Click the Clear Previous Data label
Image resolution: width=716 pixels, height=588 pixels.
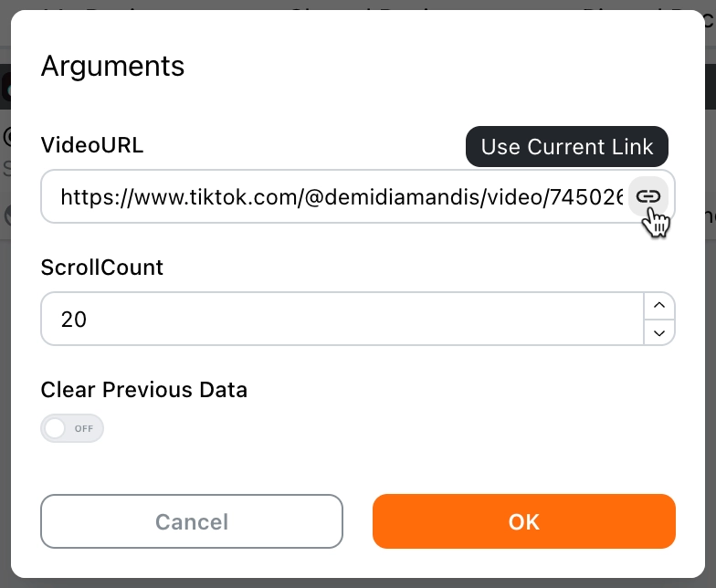(144, 390)
